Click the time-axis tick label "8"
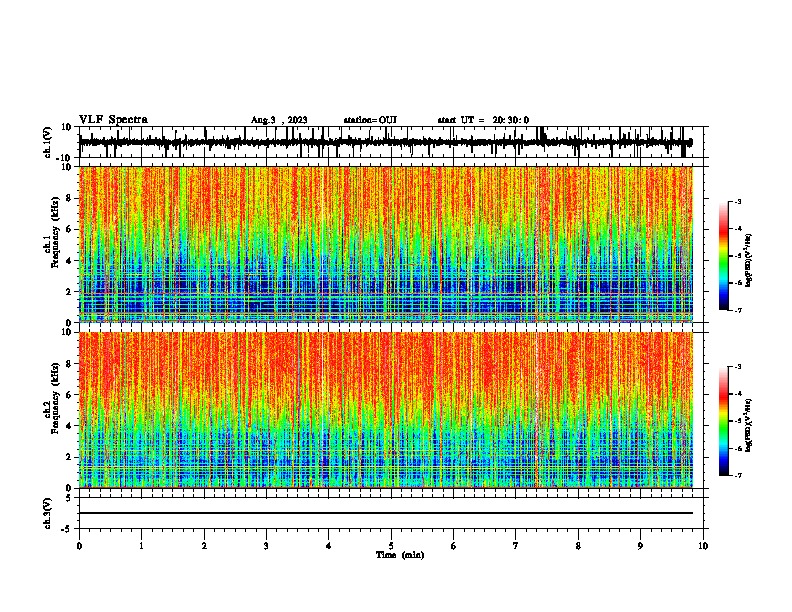This screenshot has width=792, height=612. pos(578,546)
